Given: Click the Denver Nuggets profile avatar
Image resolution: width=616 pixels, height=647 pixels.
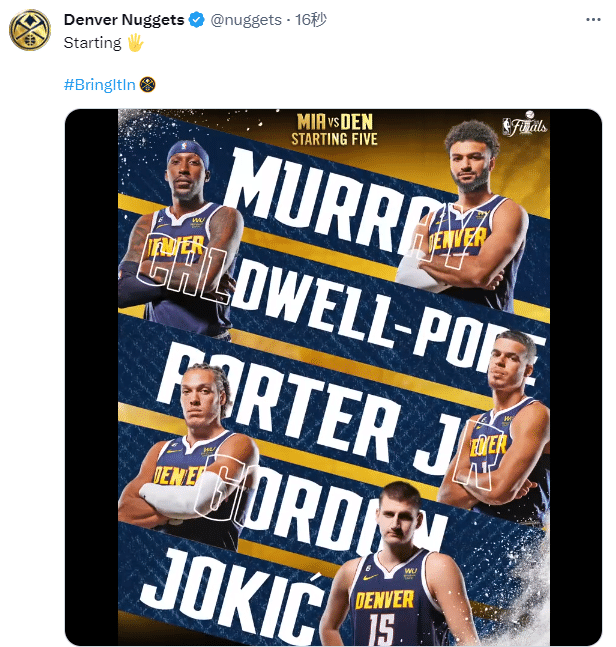Looking at the screenshot, I should coord(30,31).
